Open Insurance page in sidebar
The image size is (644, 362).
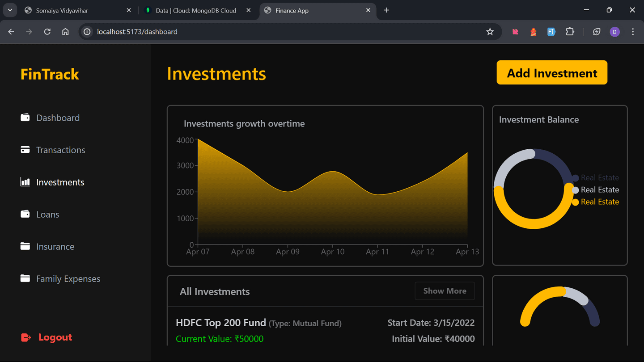coord(55,247)
